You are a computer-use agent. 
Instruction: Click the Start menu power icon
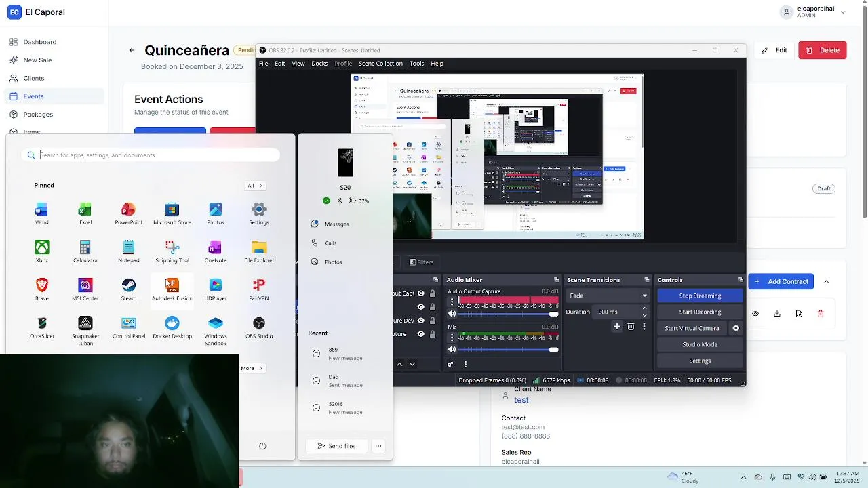[x=262, y=446]
